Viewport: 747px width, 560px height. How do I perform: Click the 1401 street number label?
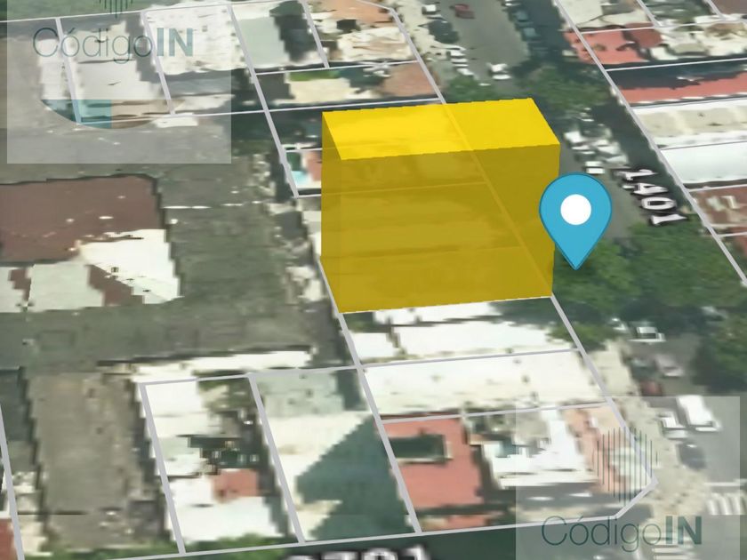click(652, 196)
